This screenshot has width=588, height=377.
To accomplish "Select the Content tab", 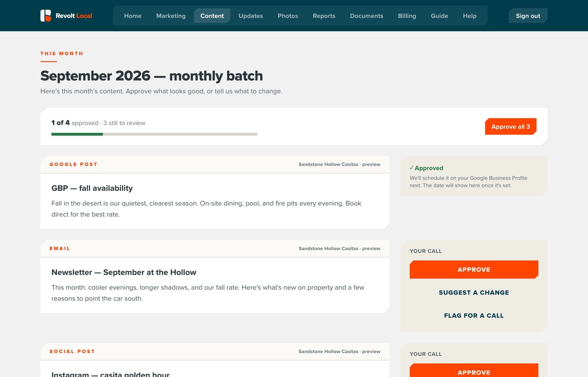I will pos(212,16).
